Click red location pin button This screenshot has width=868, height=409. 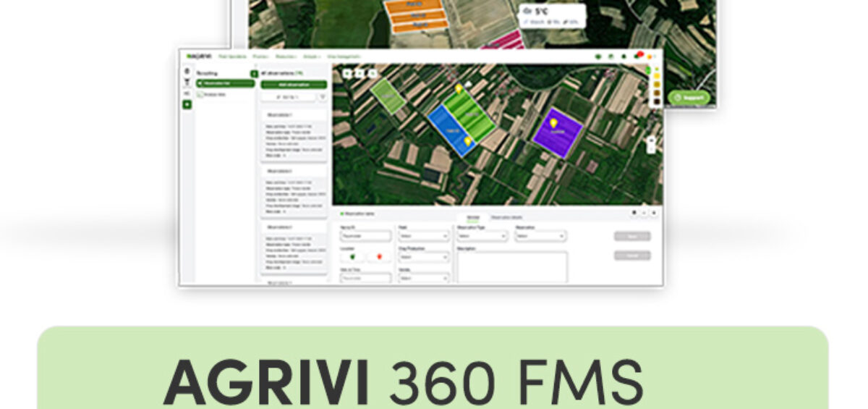tap(378, 256)
